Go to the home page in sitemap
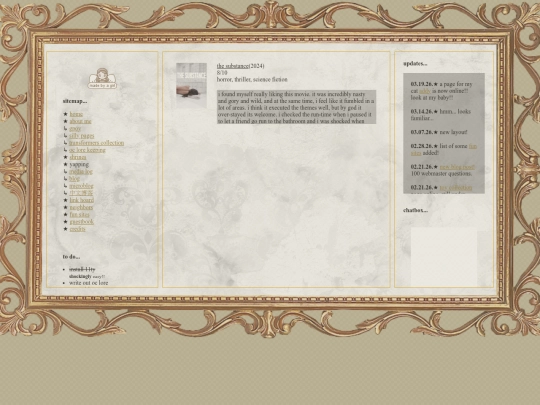Image resolution: width=540 pixels, height=405 pixels. click(x=76, y=114)
